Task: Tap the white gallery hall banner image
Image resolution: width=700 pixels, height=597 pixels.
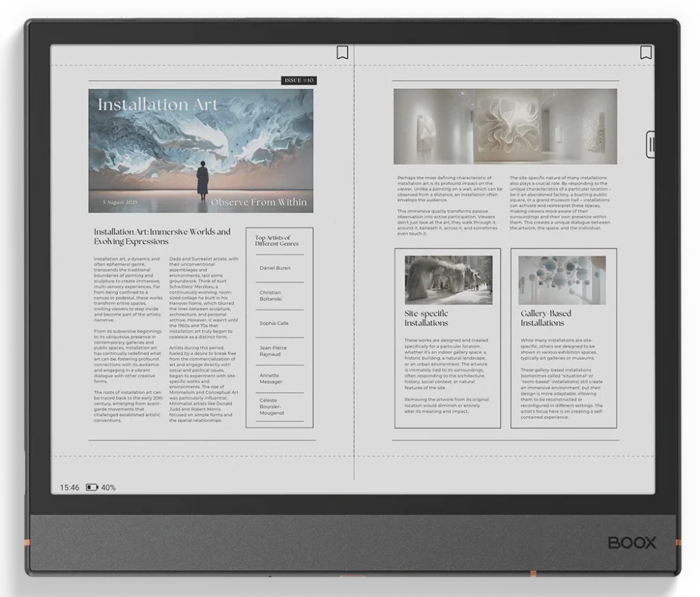Action: point(505,126)
